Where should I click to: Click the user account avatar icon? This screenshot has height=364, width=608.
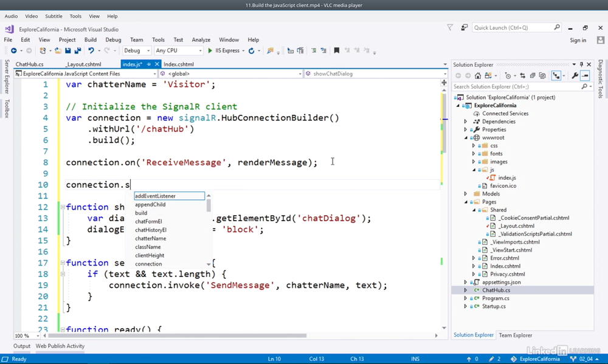[601, 40]
